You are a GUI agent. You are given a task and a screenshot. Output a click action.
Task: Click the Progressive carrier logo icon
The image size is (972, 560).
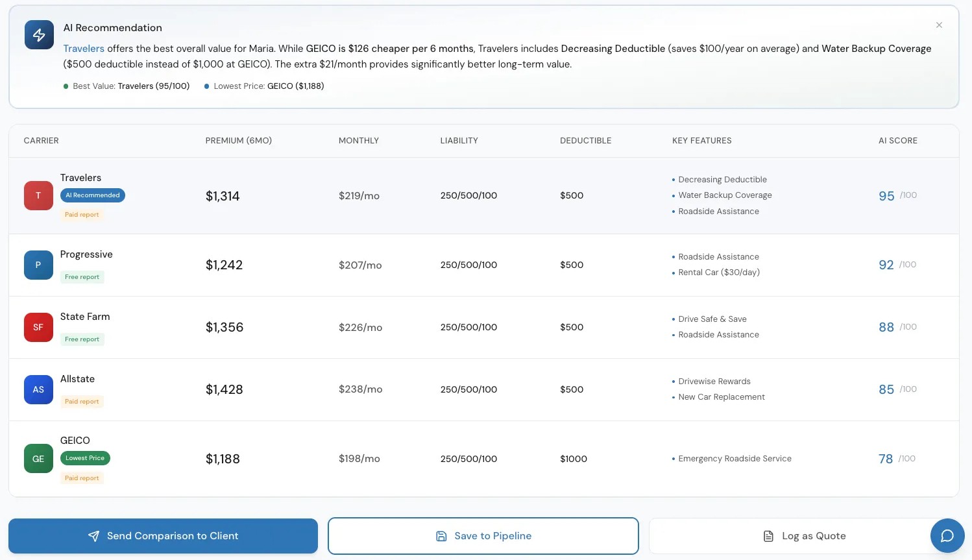(38, 265)
